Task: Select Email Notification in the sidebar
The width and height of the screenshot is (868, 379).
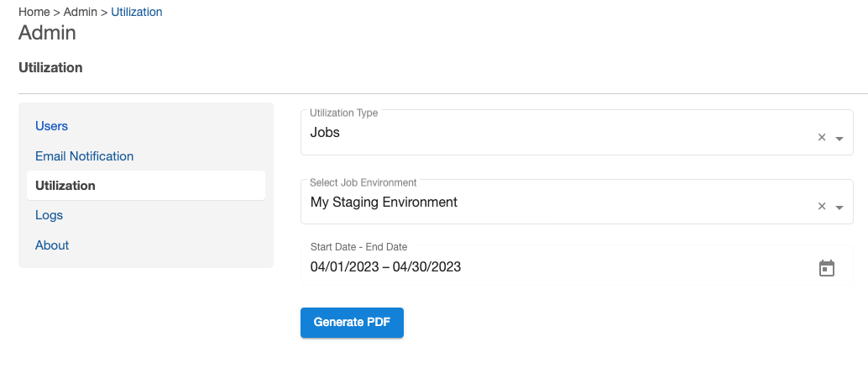Action: pyautogui.click(x=84, y=156)
